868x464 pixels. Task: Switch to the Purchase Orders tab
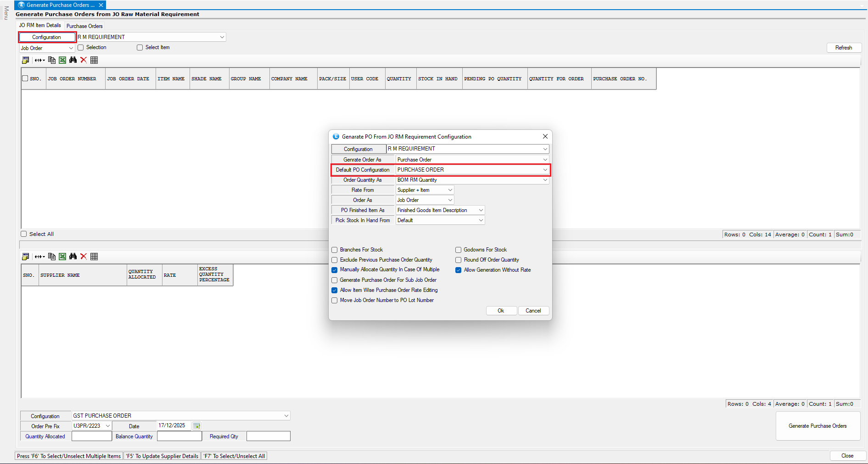pos(84,26)
